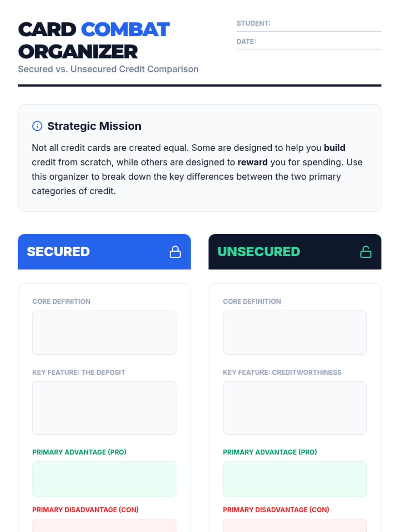Click Secured Primary Advantage green box
Screen dimensions: 399x532
104,479
